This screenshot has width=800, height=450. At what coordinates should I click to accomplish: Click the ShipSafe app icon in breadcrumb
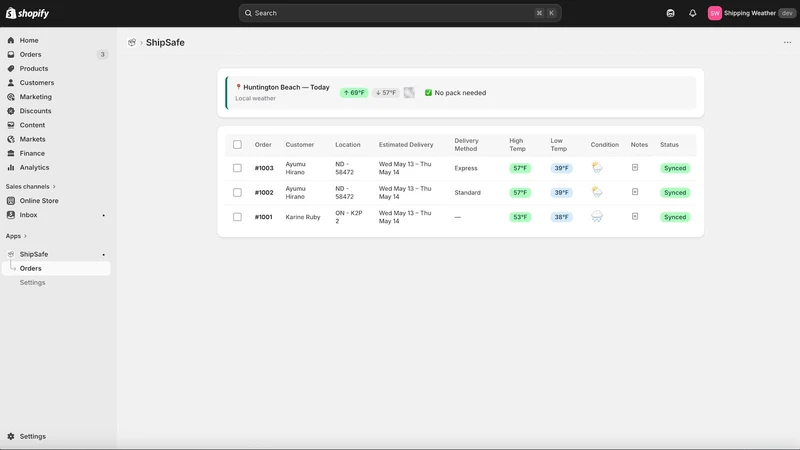(x=132, y=42)
